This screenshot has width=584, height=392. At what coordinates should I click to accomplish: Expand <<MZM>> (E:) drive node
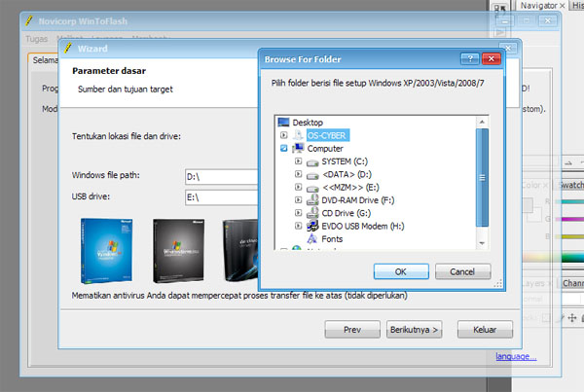(298, 187)
